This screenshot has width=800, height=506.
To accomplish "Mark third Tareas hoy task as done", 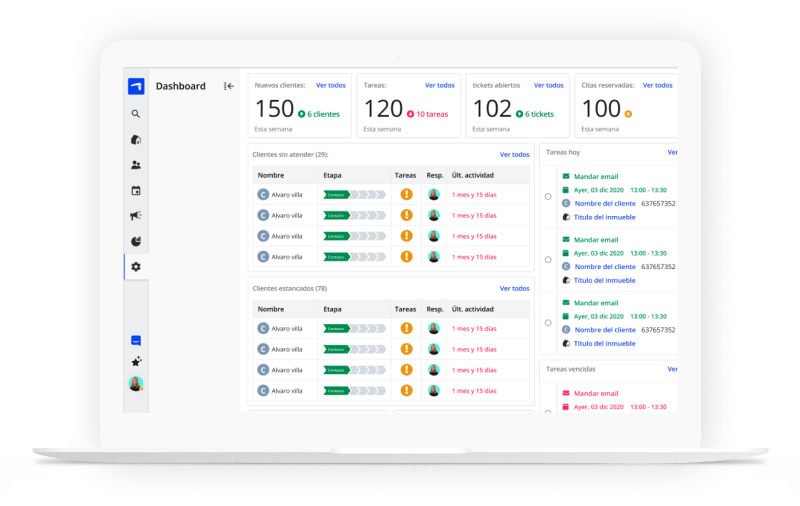I will click(548, 323).
